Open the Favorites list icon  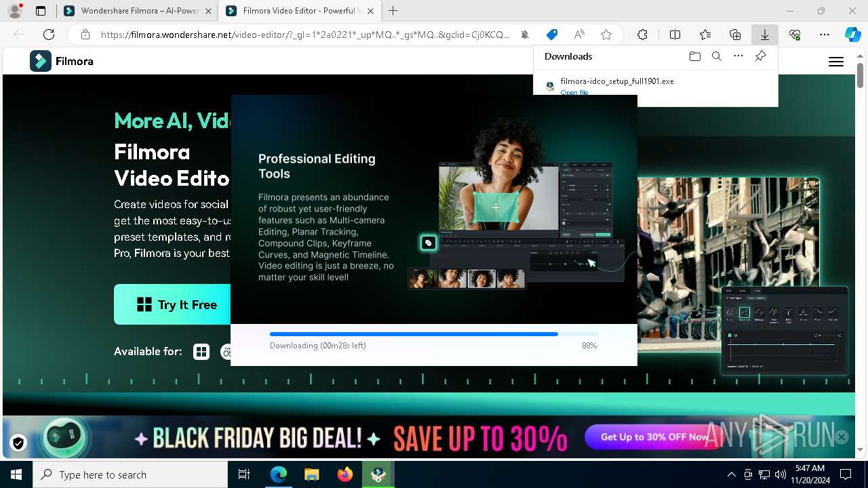coord(705,35)
